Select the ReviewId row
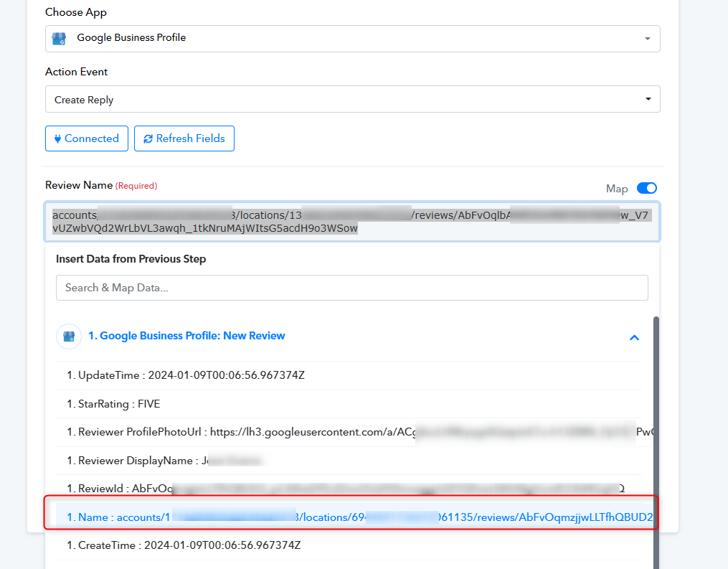This screenshot has height=569, width=728. pyautogui.click(x=349, y=488)
